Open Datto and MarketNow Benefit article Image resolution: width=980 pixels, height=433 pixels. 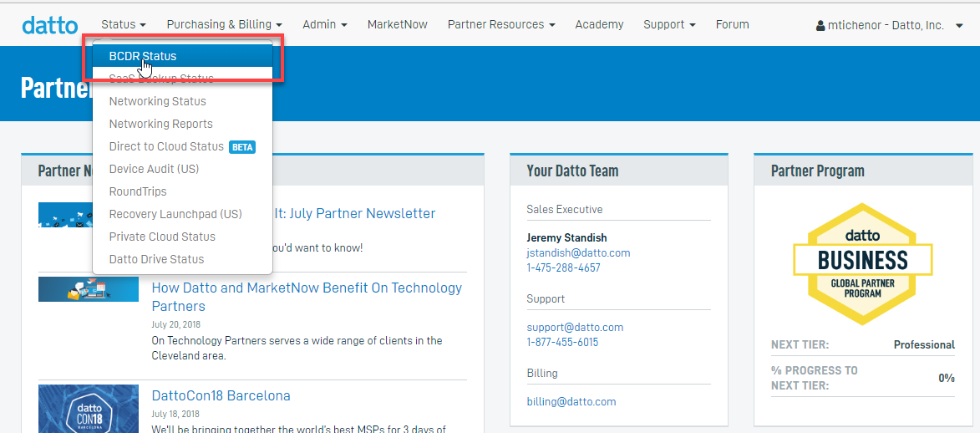point(307,298)
